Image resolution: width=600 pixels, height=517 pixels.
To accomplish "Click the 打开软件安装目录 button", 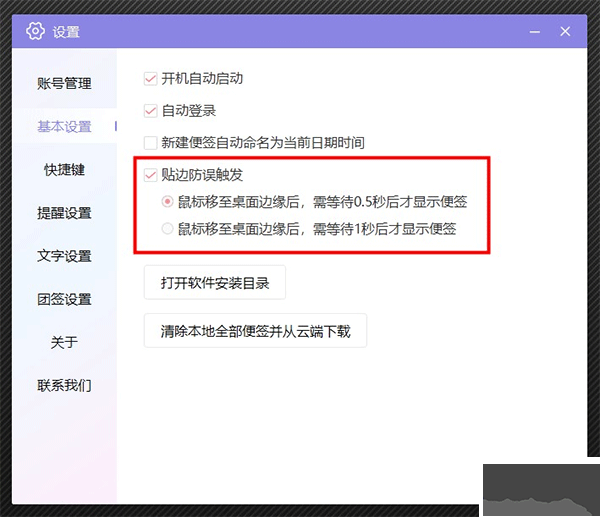I will click(x=215, y=283).
